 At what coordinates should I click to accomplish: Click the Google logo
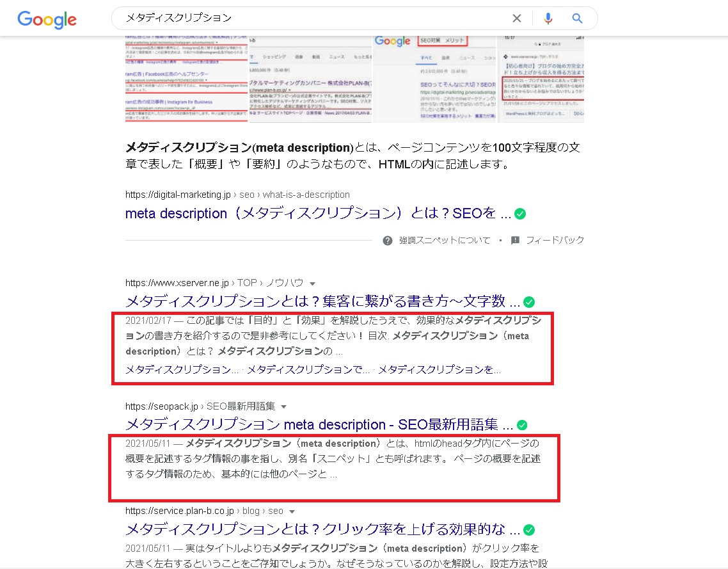pos(47,19)
